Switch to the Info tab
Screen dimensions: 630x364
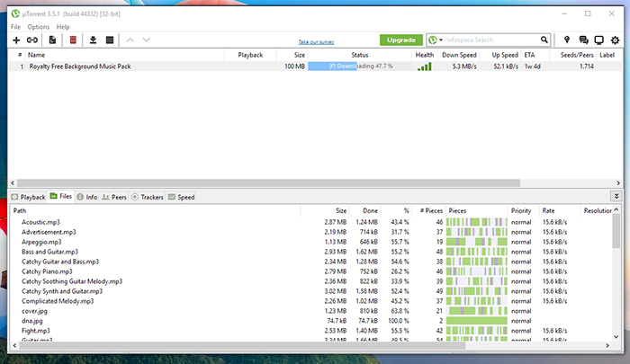pyautogui.click(x=86, y=197)
